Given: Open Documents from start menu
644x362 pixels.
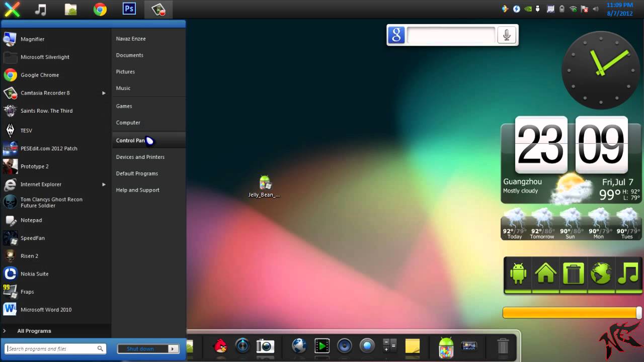Looking at the screenshot, I should pyautogui.click(x=129, y=55).
